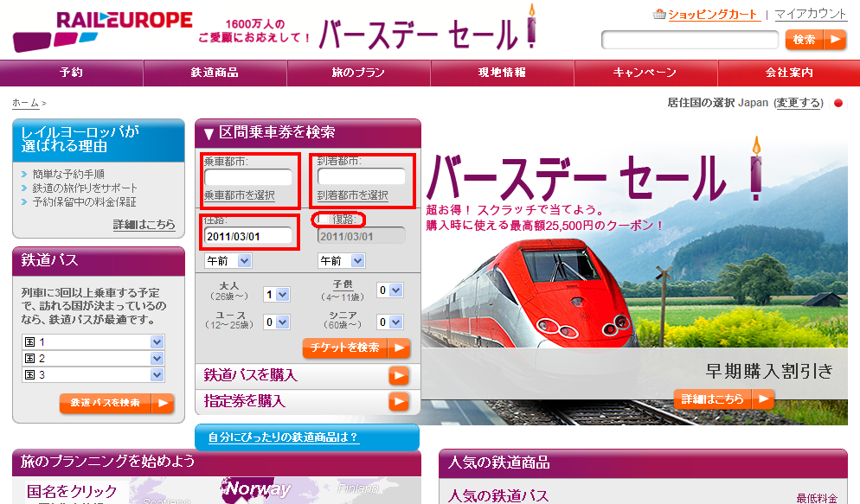Image resolution: width=860 pixels, height=504 pixels.
Task: Open the 大人 adult count dropdown
Action: 276,295
